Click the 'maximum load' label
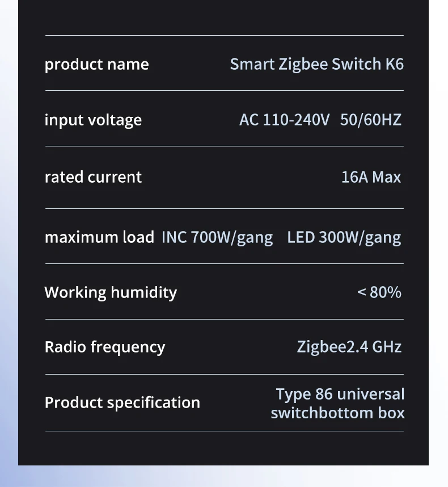Image resolution: width=448 pixels, height=487 pixels. tap(99, 237)
